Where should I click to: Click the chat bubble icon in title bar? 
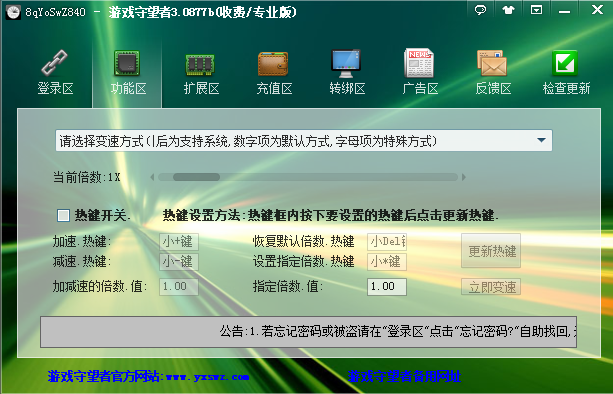pyautogui.click(x=480, y=10)
